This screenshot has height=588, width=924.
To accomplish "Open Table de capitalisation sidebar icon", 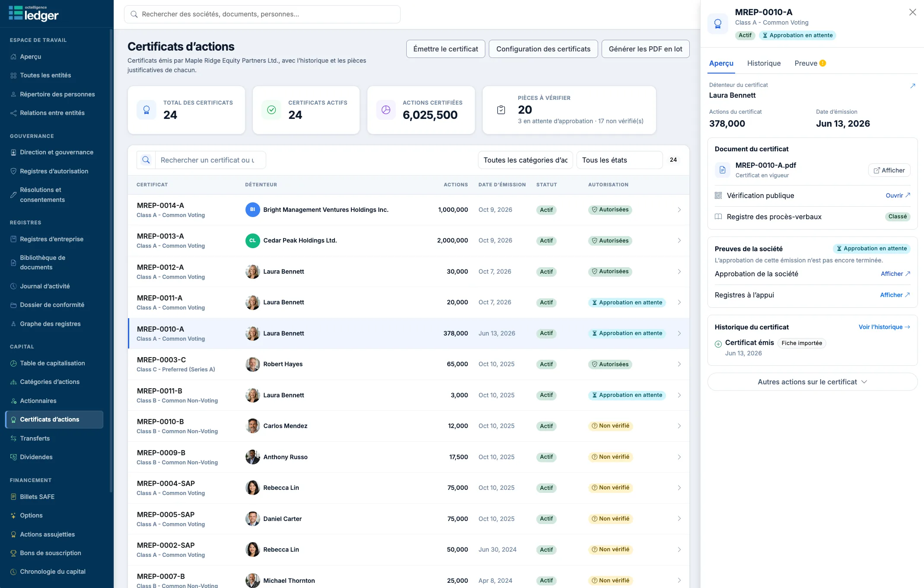I will click(x=13, y=363).
